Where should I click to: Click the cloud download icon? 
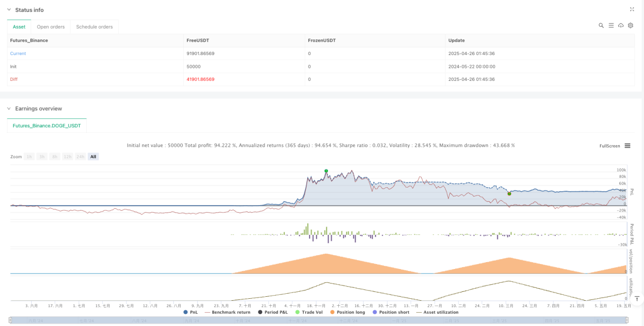click(621, 25)
